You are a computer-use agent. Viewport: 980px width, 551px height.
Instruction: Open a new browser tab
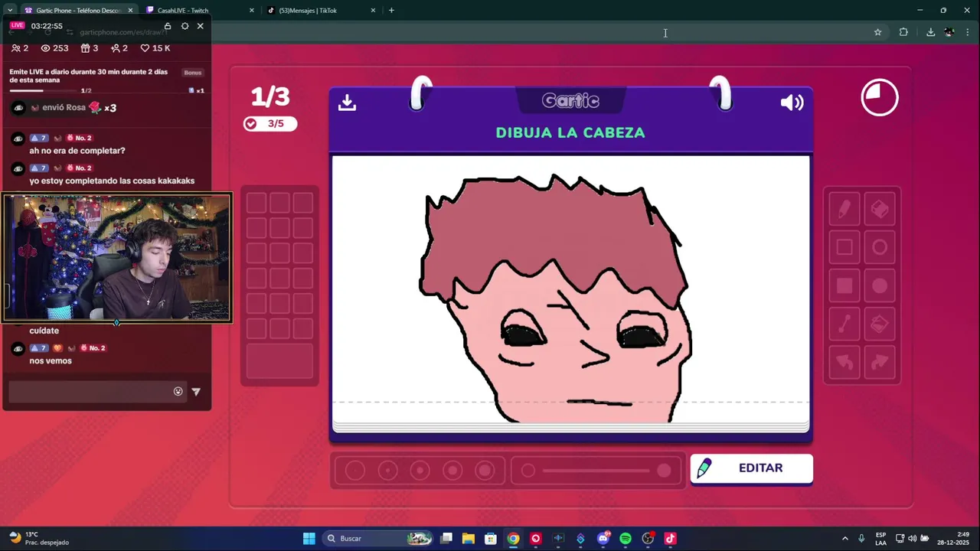click(391, 10)
